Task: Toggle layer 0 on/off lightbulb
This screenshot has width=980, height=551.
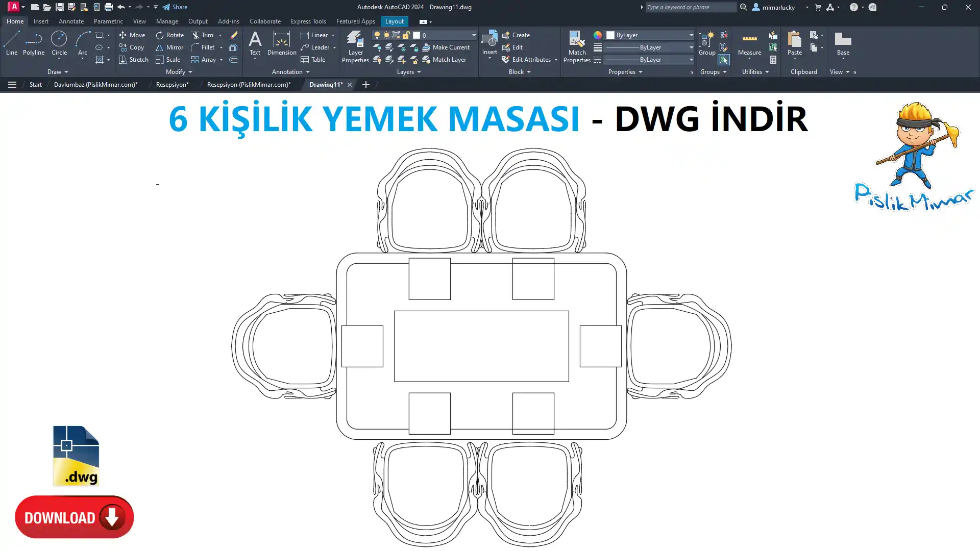Action: 377,35
